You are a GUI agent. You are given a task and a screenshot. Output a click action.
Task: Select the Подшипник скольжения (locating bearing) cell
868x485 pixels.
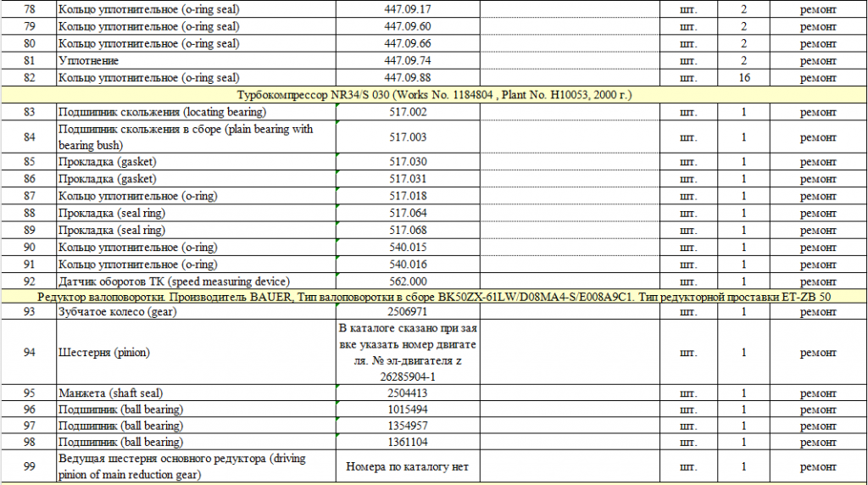point(195,112)
